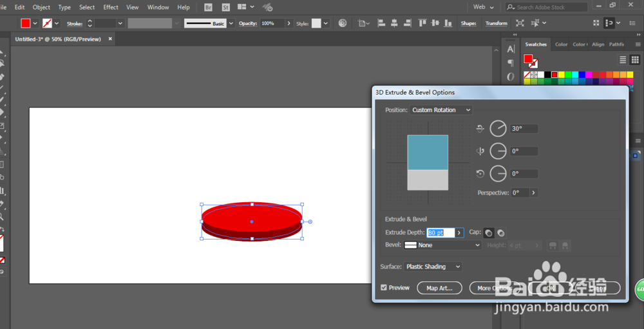This screenshot has width=644, height=329.
Task: Click Horizontal Align Center icon
Action: pyautogui.click(x=395, y=23)
